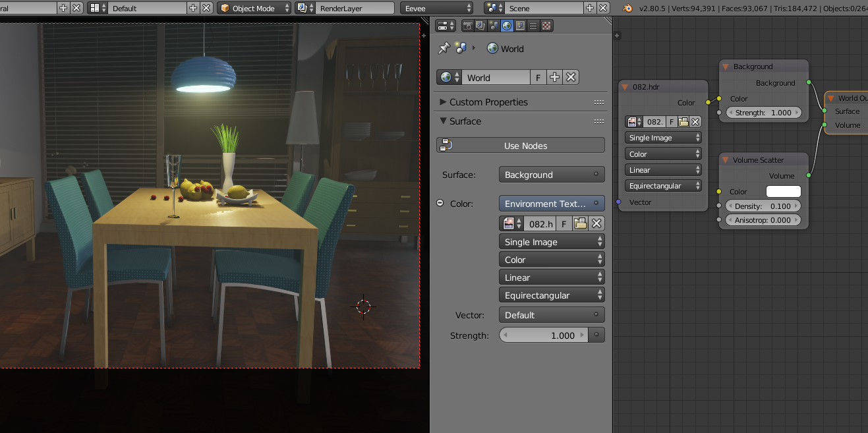Click the scene breadcrumb icon beside the pin
Viewport: 868px width, 433px height.
(460, 48)
